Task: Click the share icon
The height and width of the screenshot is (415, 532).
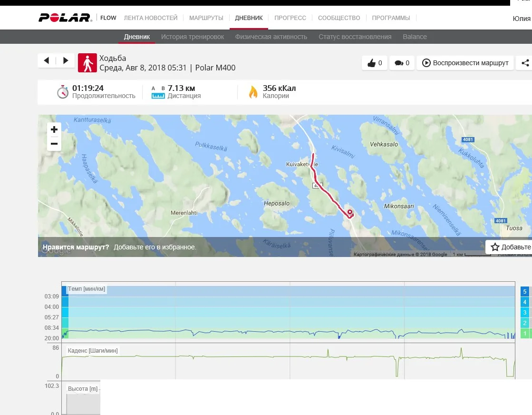Action: tap(525, 63)
